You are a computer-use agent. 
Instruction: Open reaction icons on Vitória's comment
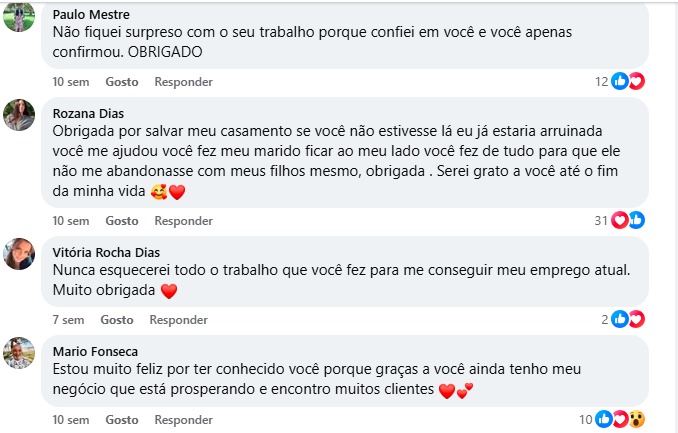click(x=628, y=319)
